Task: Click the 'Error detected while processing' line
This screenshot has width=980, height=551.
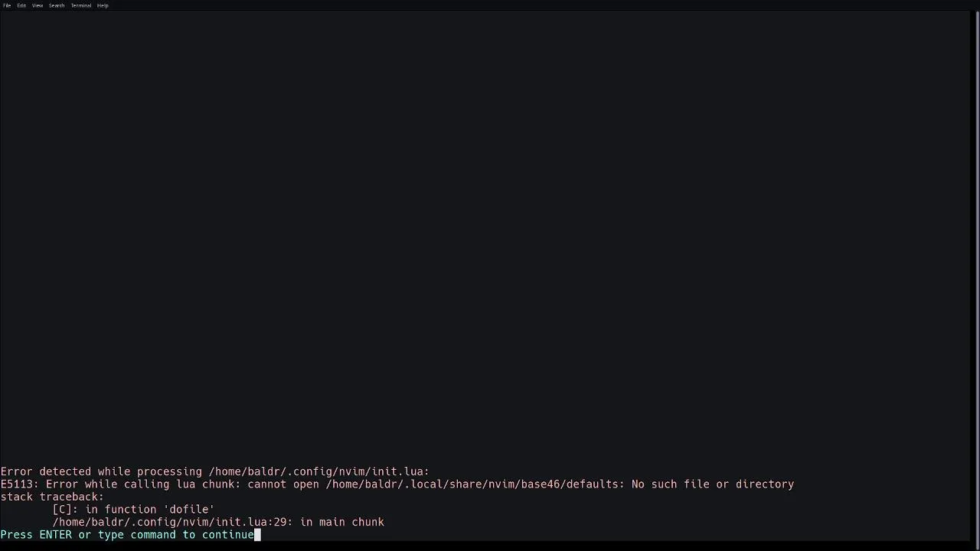Action: click(215, 471)
